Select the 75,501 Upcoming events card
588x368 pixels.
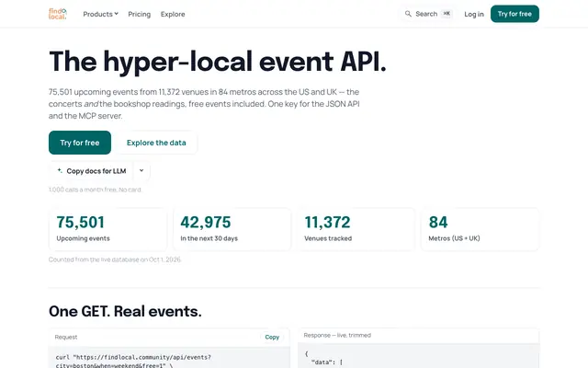107,229
